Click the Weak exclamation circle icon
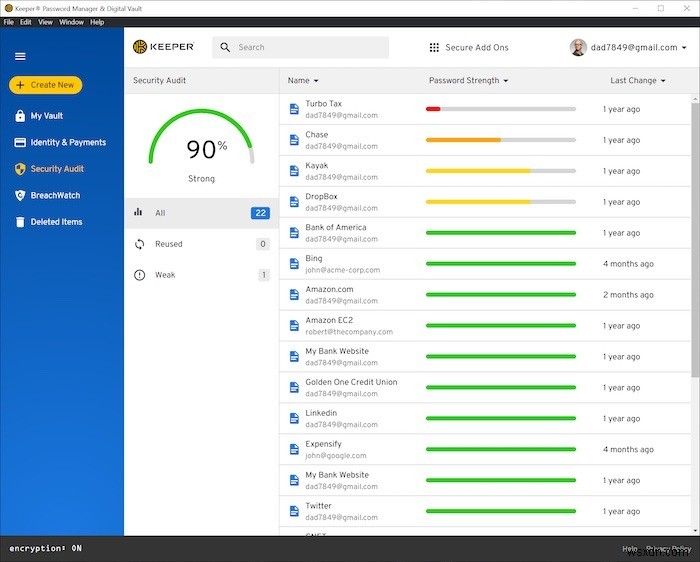 pos(140,275)
